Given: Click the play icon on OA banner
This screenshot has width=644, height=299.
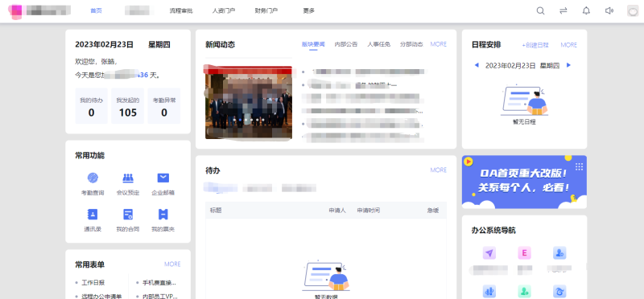Looking at the screenshot, I should (x=469, y=162).
